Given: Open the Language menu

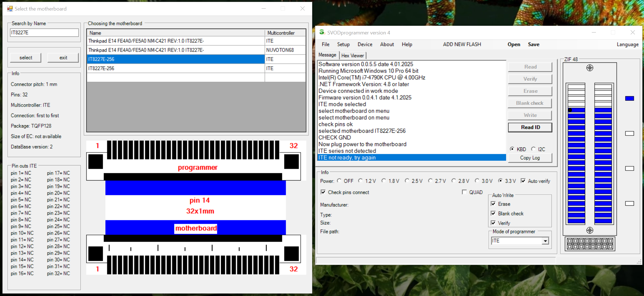Looking at the screenshot, I should point(627,44).
